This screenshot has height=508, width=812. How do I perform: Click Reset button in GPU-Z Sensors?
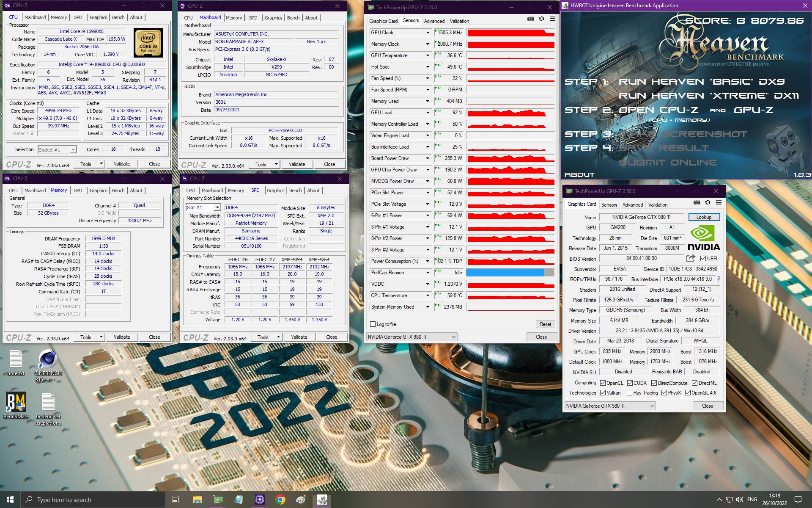coord(545,324)
